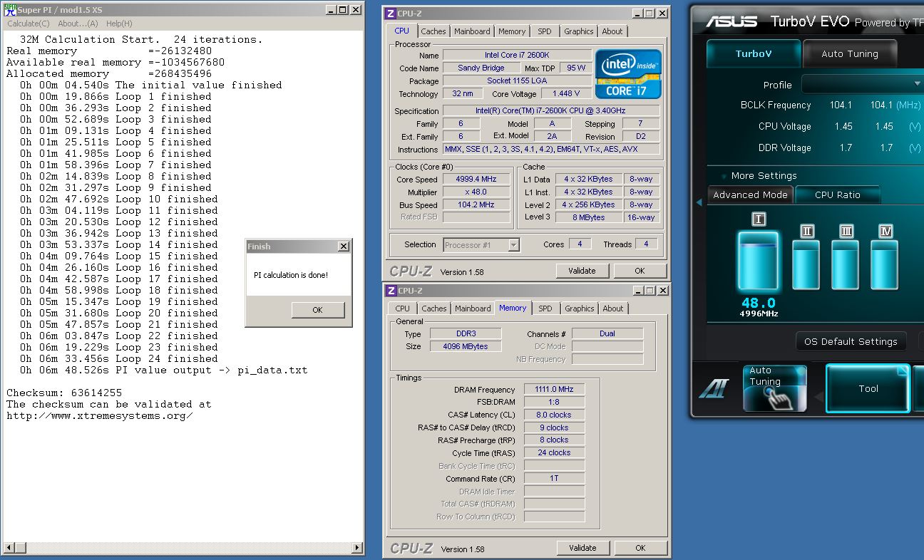The width and height of the screenshot is (924, 560).
Task: Toggle CPU core II ratio selector
Action: click(x=807, y=231)
